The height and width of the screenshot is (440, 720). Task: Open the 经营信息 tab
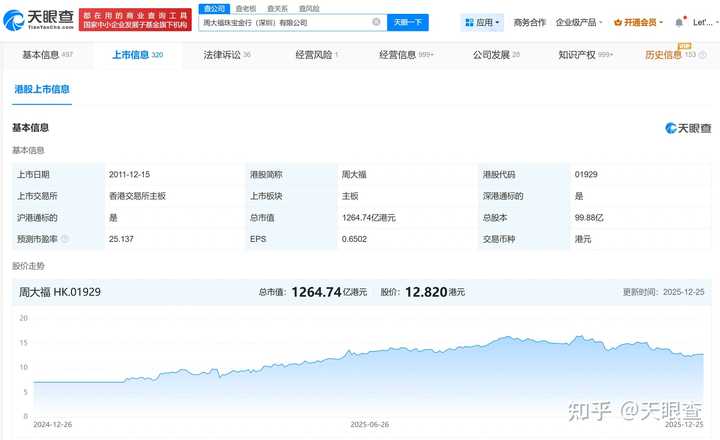click(x=406, y=55)
